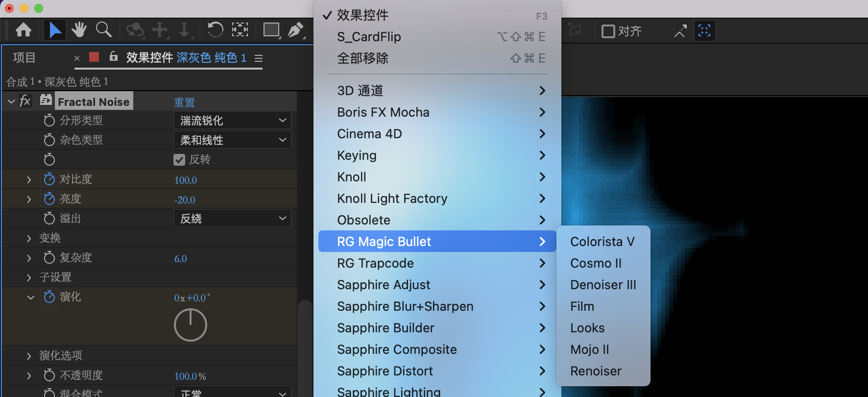Viewport: 868px width, 397px height.
Task: Open the 溢出 dropdown
Action: pos(233,219)
